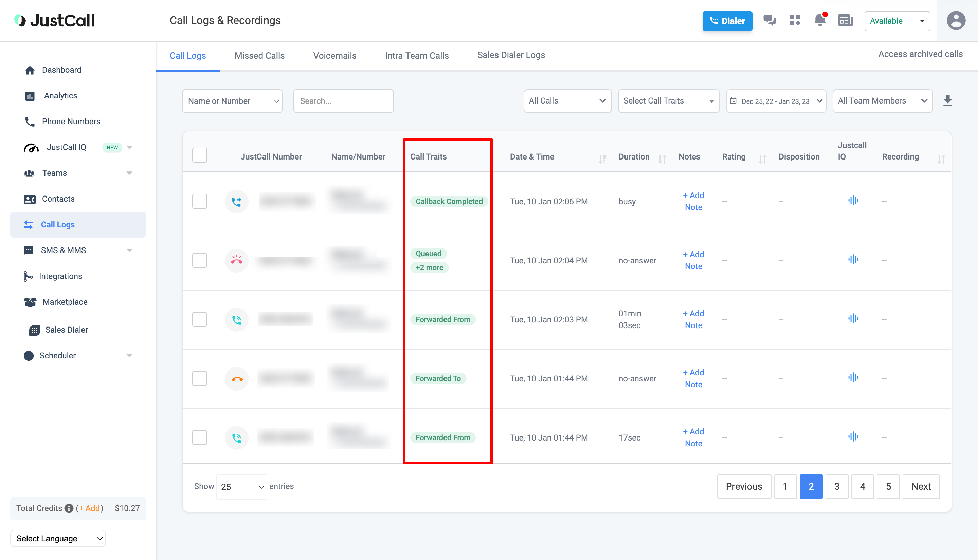Open the date range picker
Image resolution: width=978 pixels, height=560 pixels.
coord(776,101)
